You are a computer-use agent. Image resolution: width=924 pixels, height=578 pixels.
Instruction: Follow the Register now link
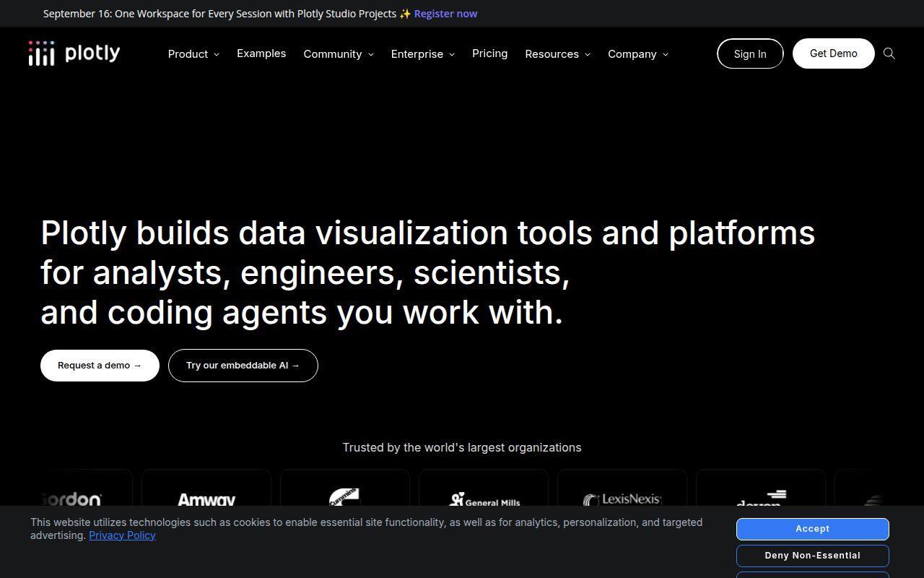(x=445, y=14)
